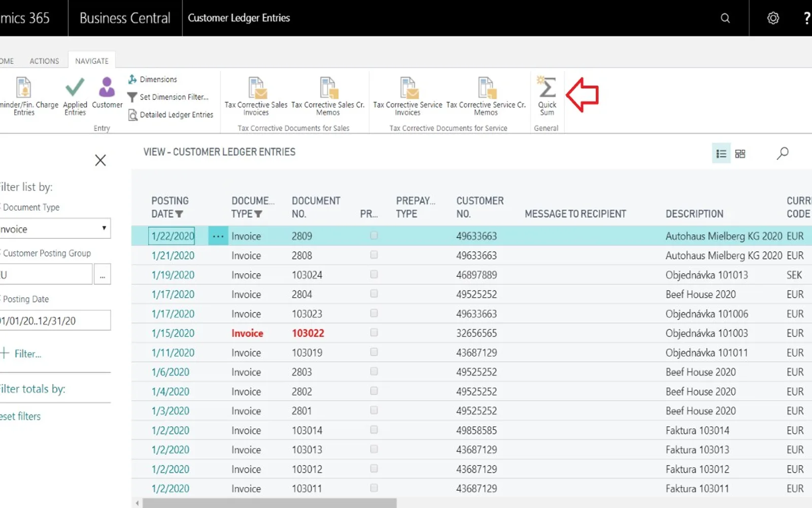Sort by Customer No. column
This screenshot has height=508, width=812.
pos(480,207)
